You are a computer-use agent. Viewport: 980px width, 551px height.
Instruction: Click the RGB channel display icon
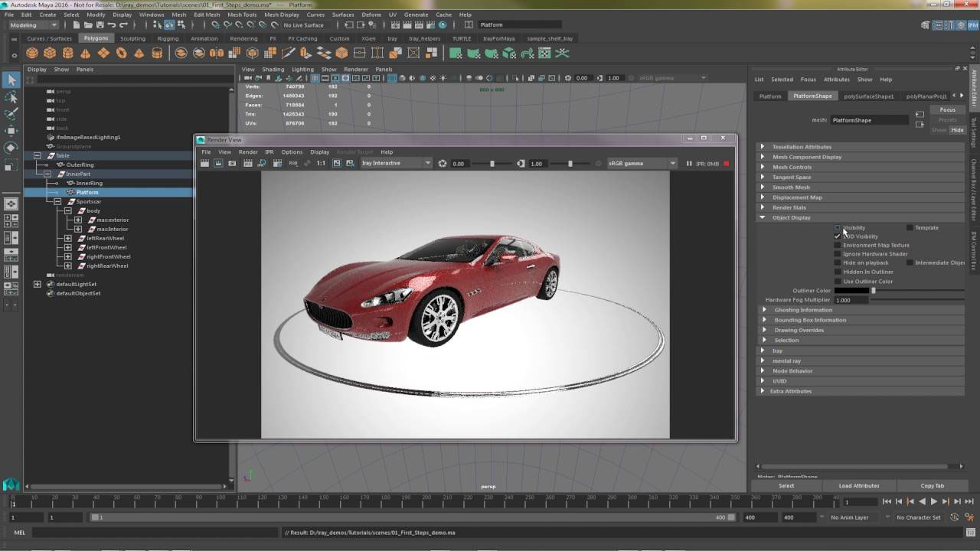[292, 163]
